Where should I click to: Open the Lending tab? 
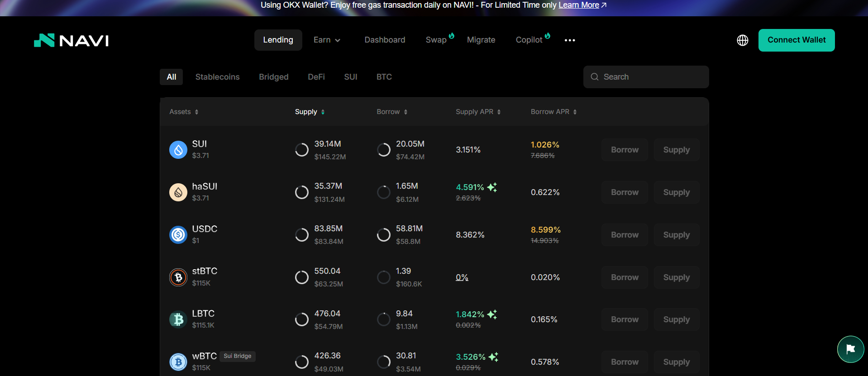278,40
